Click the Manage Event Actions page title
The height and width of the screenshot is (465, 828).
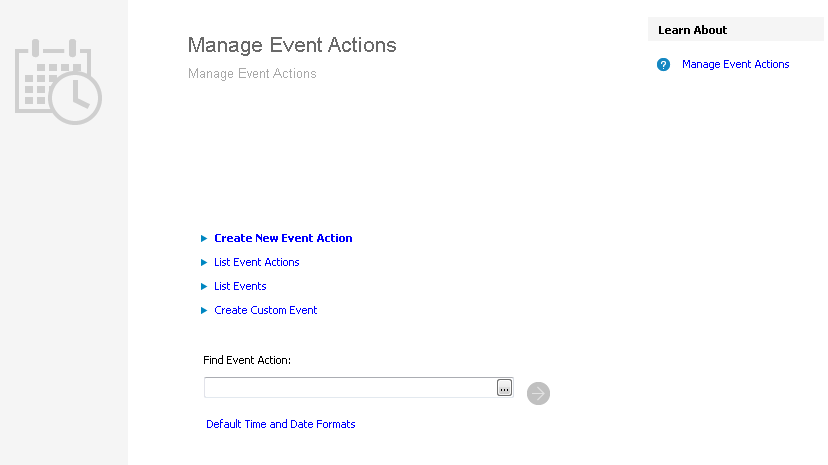tap(292, 45)
